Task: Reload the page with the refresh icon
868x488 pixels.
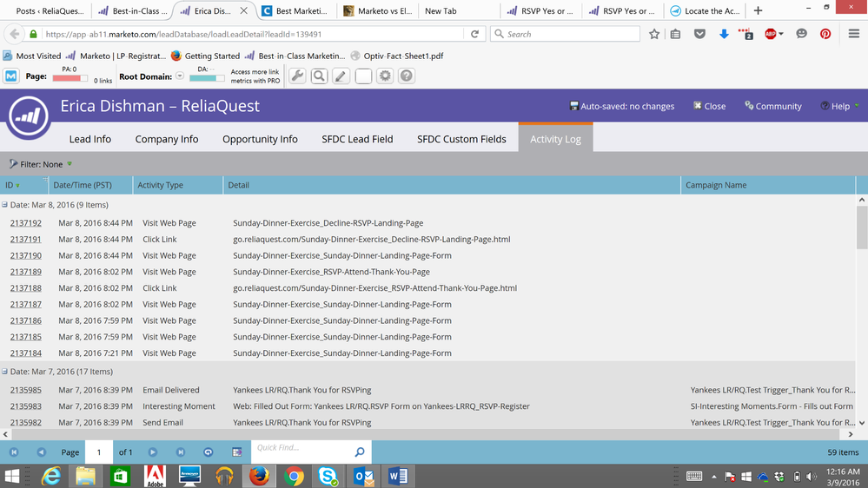Action: click(474, 35)
